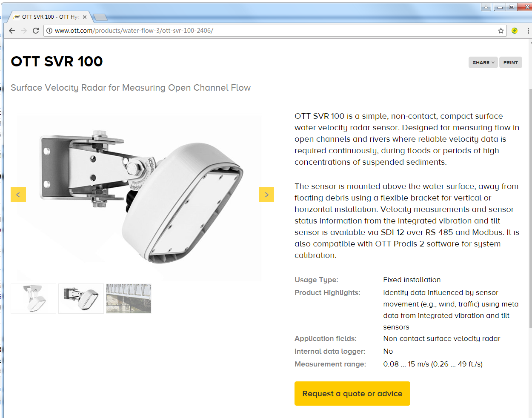The height and width of the screenshot is (418, 532).
Task: Select the bridge installation thumbnail
Action: click(x=129, y=298)
